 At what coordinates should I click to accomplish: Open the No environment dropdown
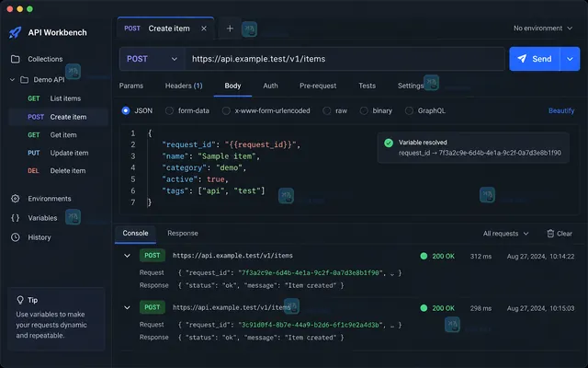pyautogui.click(x=543, y=29)
